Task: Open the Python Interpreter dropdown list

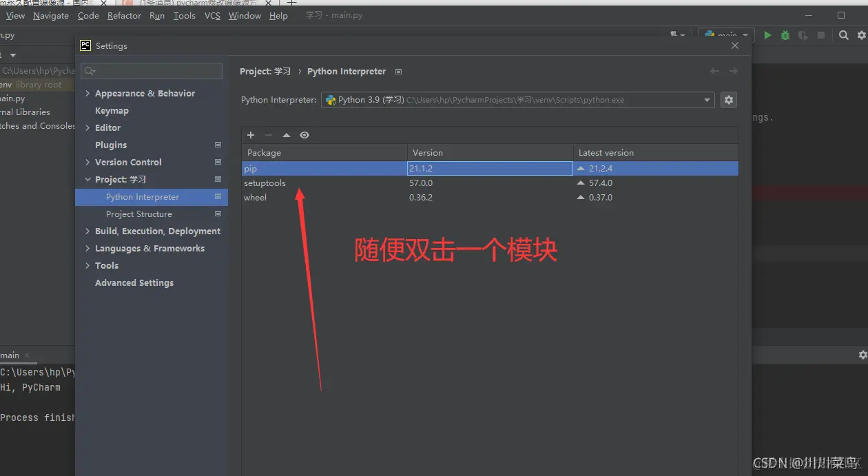Action: pos(707,100)
